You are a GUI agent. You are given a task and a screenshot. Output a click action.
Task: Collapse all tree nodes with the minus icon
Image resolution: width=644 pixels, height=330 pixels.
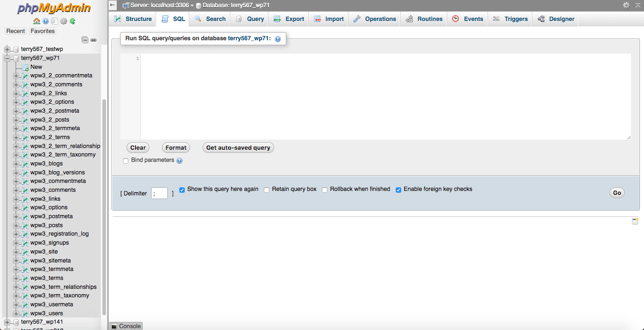(x=85, y=40)
